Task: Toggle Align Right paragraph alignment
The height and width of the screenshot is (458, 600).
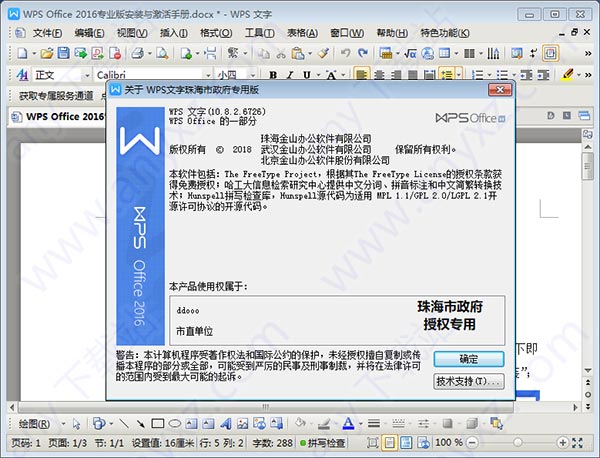Action: tap(396, 75)
